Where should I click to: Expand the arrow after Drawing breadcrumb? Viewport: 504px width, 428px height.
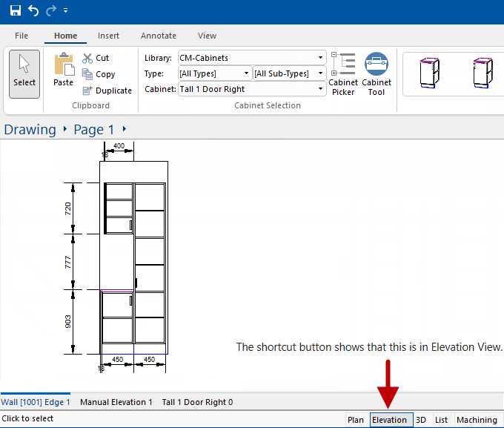65,129
